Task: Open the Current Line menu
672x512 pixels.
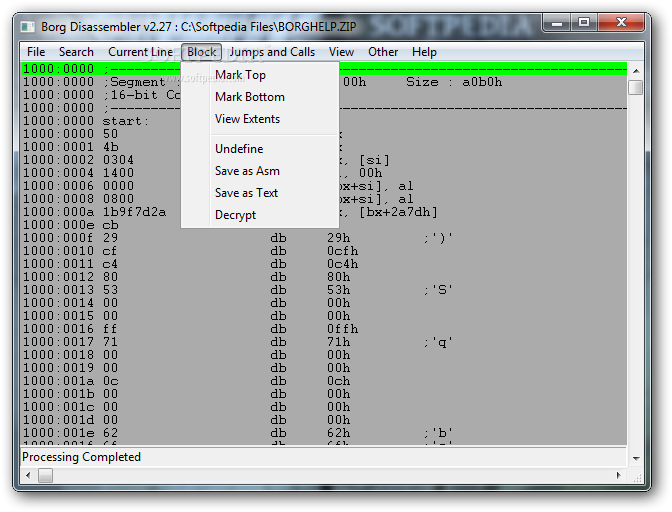Action: [141, 52]
